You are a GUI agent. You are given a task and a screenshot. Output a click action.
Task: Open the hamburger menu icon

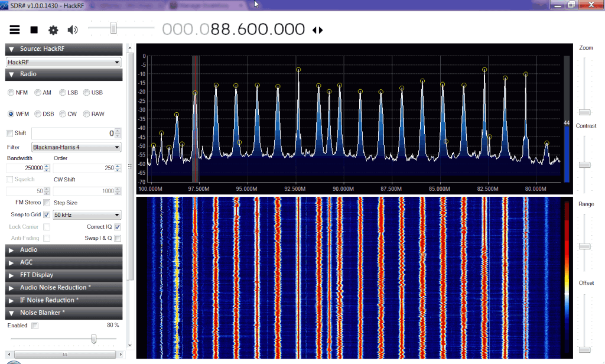click(14, 29)
